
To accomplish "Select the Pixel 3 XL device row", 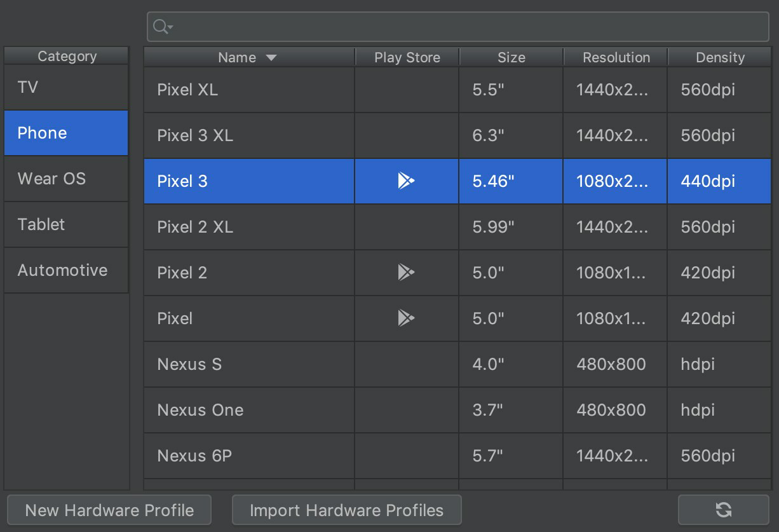I will (457, 135).
